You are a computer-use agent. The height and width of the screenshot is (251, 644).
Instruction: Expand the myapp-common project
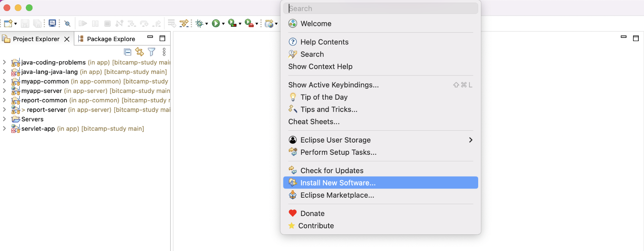coord(4,81)
